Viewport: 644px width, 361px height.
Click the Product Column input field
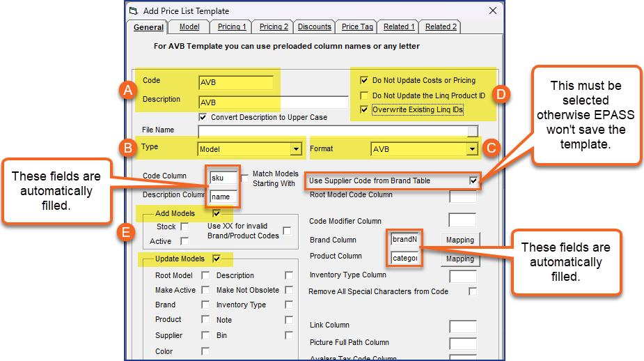tap(405, 258)
